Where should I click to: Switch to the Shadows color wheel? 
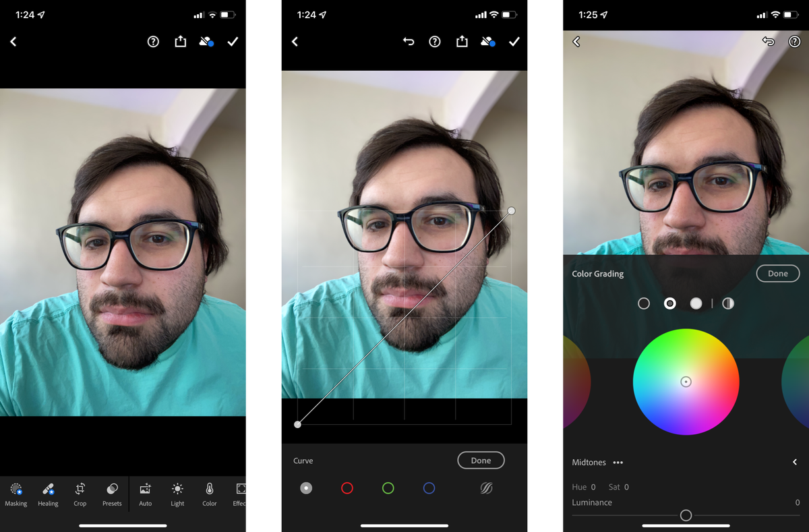[644, 303]
